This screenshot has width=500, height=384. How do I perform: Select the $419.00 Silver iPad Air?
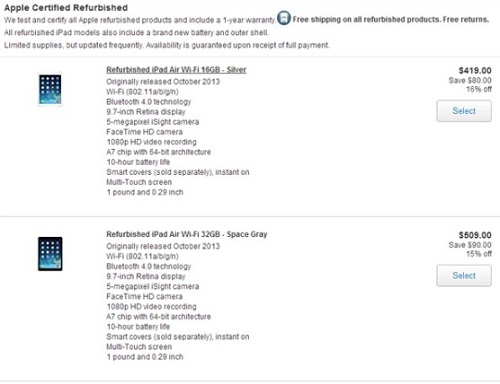pos(464,111)
